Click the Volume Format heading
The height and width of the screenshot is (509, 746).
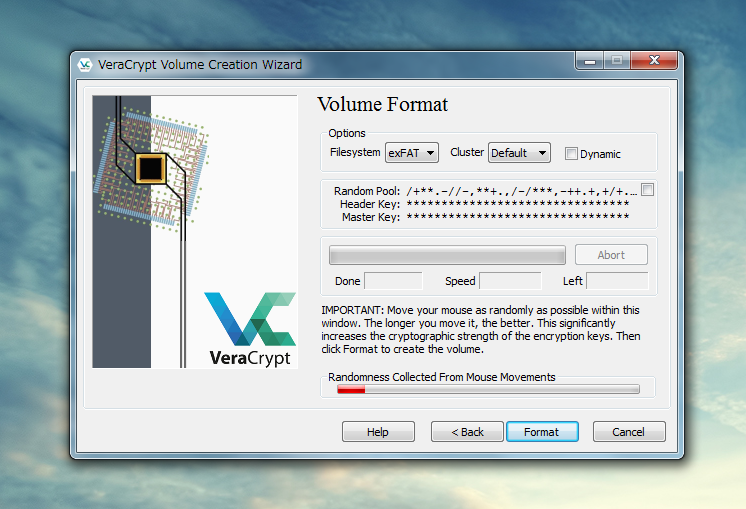click(x=383, y=104)
